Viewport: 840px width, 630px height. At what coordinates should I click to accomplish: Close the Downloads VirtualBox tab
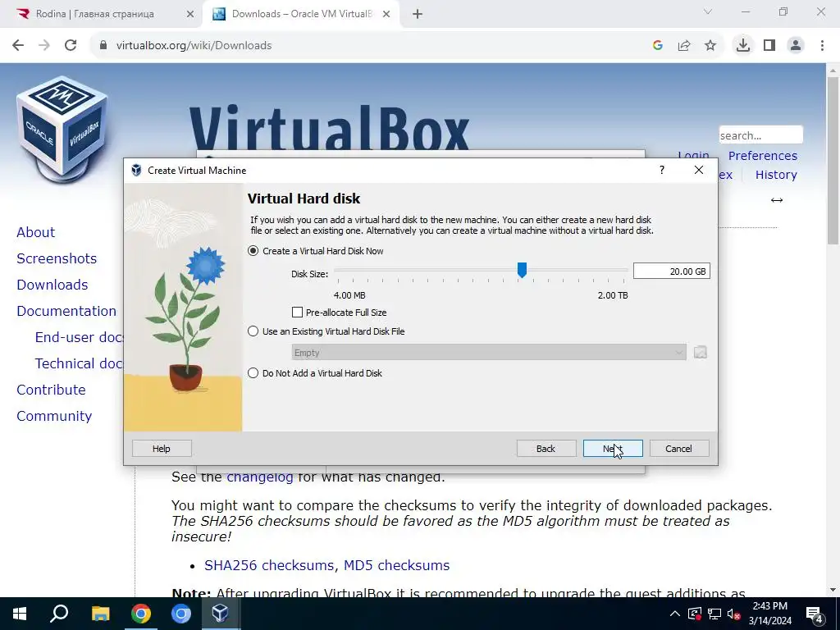pos(386,14)
